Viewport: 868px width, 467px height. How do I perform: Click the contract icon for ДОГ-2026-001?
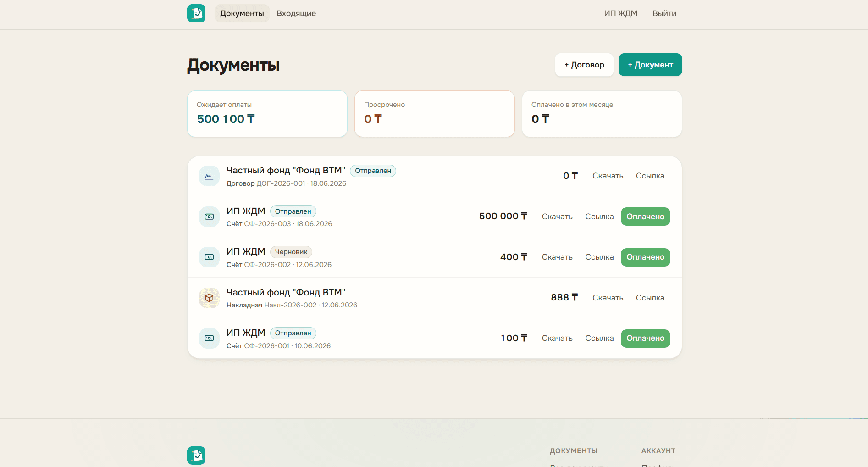(209, 176)
